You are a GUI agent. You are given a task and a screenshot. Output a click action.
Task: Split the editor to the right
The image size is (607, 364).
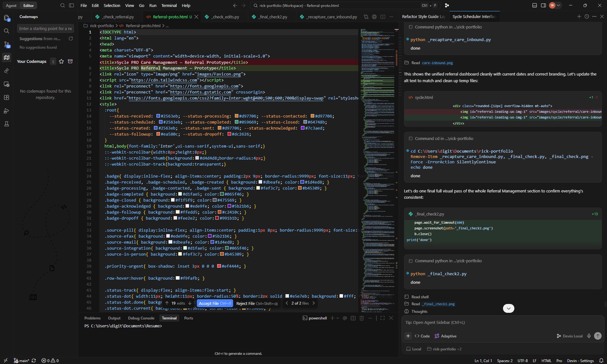pos(383,17)
